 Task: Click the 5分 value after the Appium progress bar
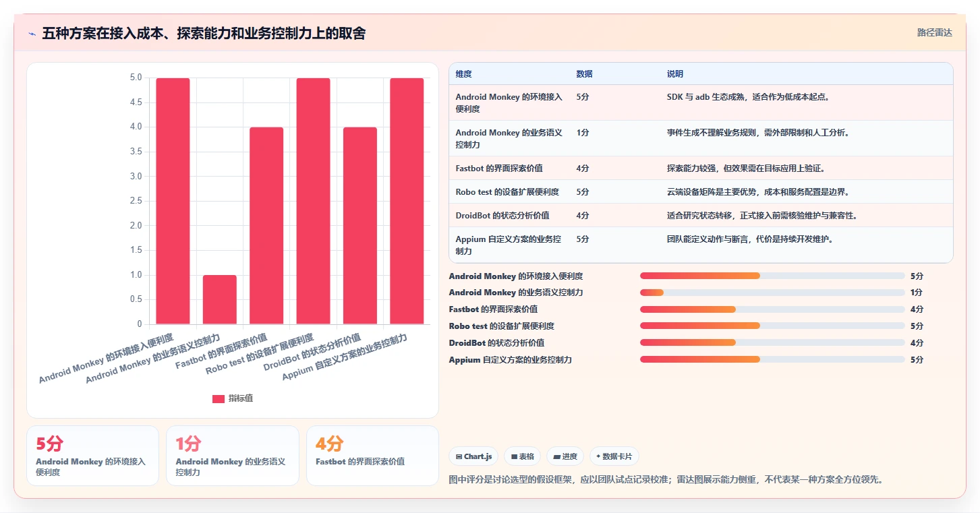917,360
